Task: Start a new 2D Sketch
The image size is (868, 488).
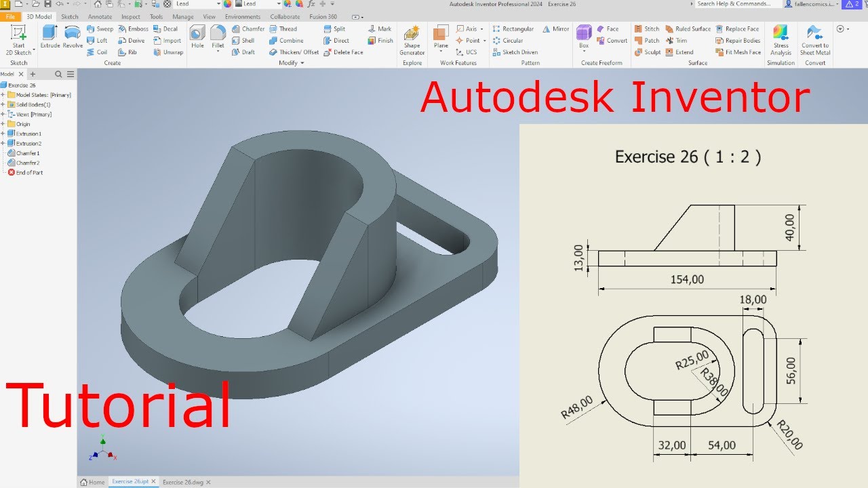Action: [18, 39]
